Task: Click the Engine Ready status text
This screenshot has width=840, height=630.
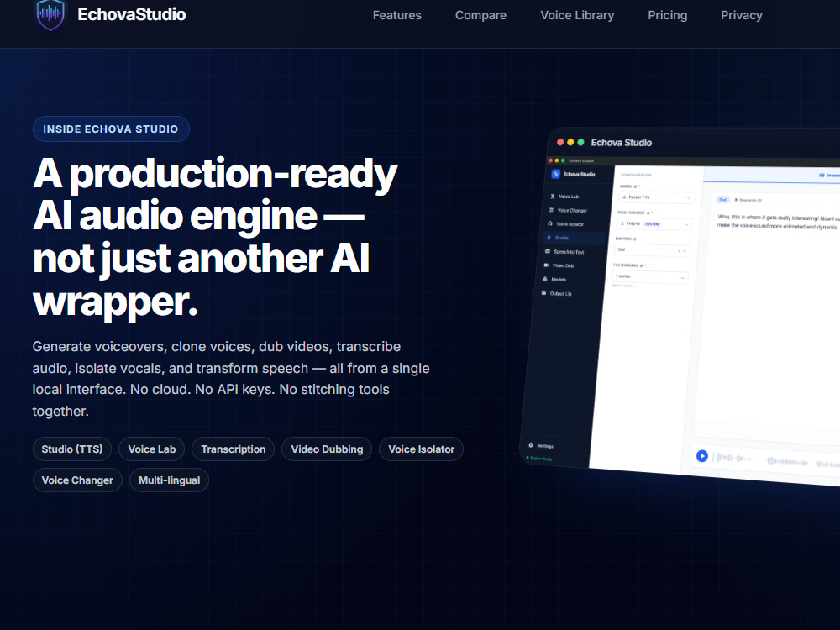Action: pyautogui.click(x=541, y=459)
